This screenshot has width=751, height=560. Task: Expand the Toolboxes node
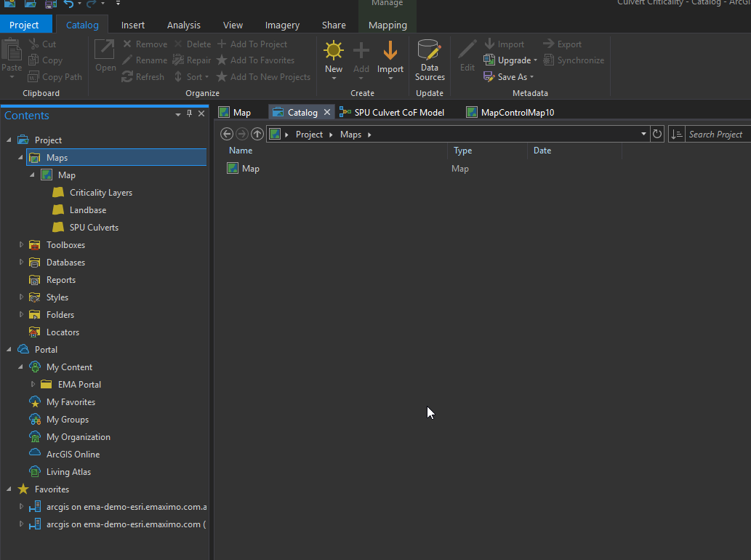21,245
